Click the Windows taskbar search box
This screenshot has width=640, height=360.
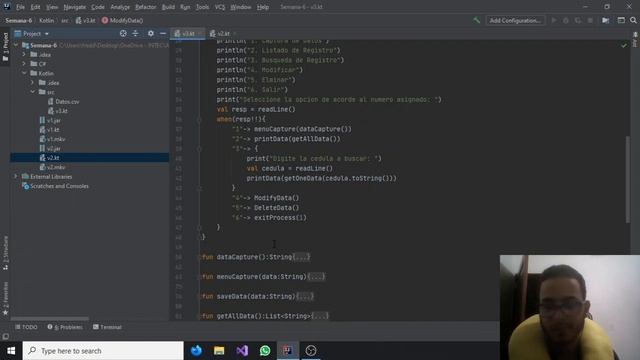103,351
